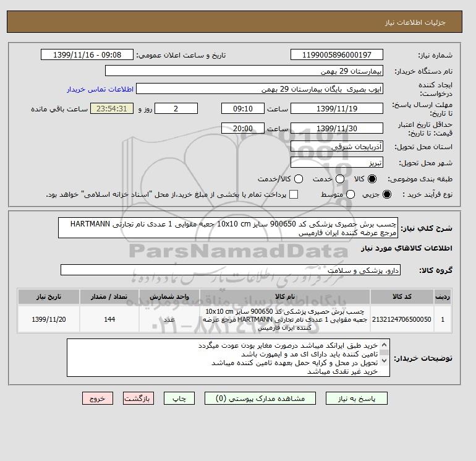
Task: Select the کالا radio button
Action: click(x=372, y=179)
